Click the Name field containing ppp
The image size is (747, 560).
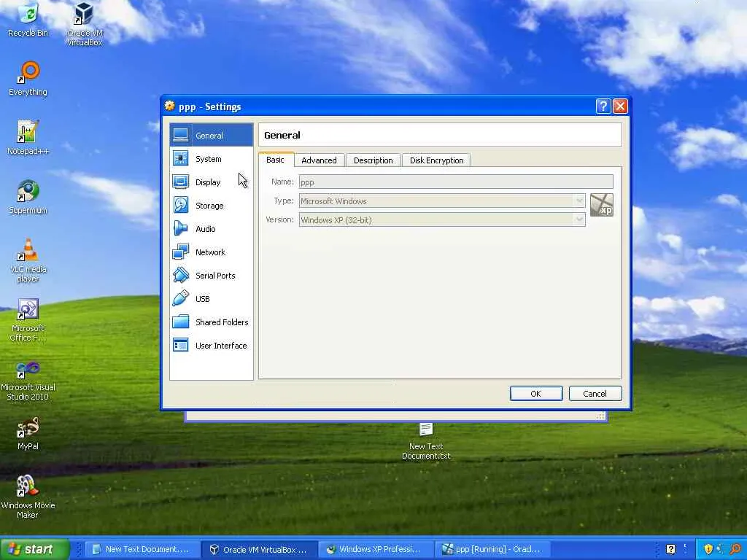[x=456, y=182]
